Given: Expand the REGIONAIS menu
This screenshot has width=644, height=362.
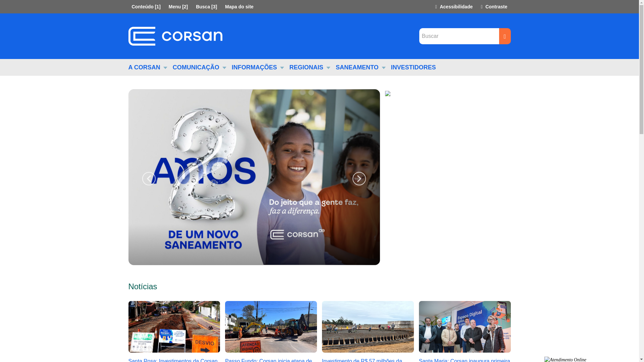Looking at the screenshot, I should [310, 67].
